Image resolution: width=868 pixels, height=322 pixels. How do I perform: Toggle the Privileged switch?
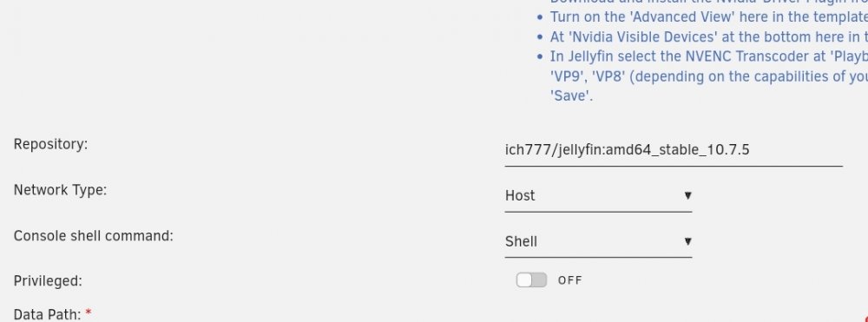point(531,280)
